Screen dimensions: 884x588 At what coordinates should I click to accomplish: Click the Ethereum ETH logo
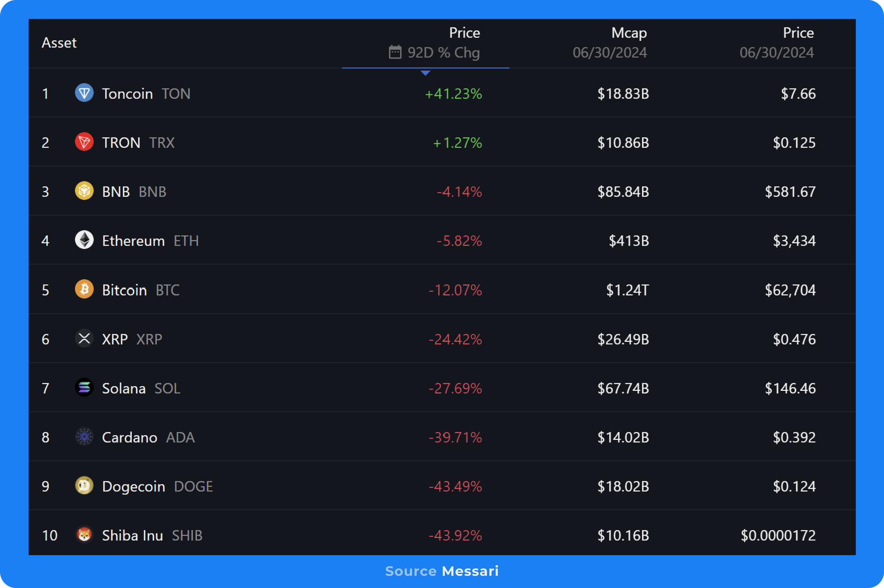(84, 240)
